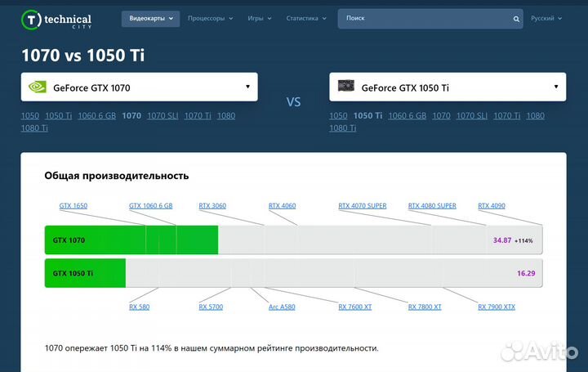Click the green GTX 1050 Ti performance bar

pyautogui.click(x=85, y=273)
